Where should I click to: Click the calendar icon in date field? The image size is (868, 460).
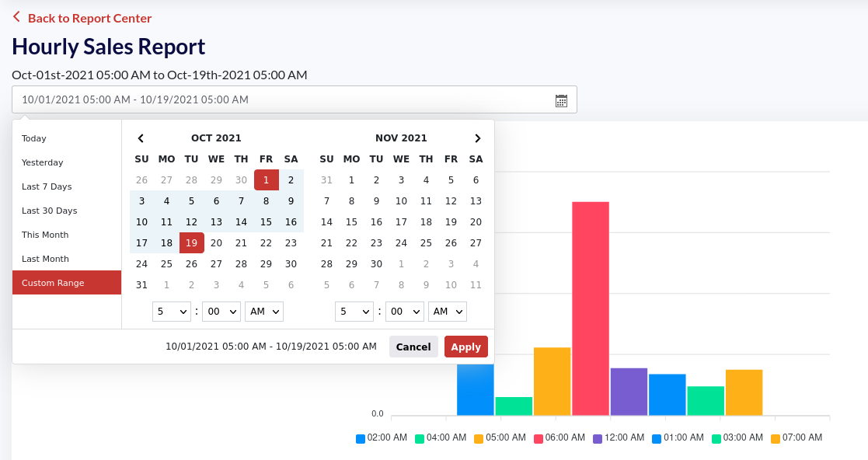point(561,100)
